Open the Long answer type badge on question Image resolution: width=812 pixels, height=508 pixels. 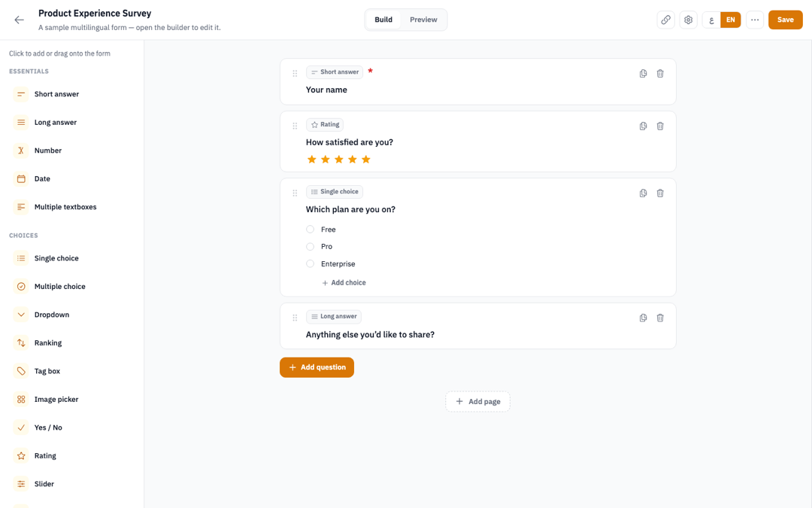[334, 316]
